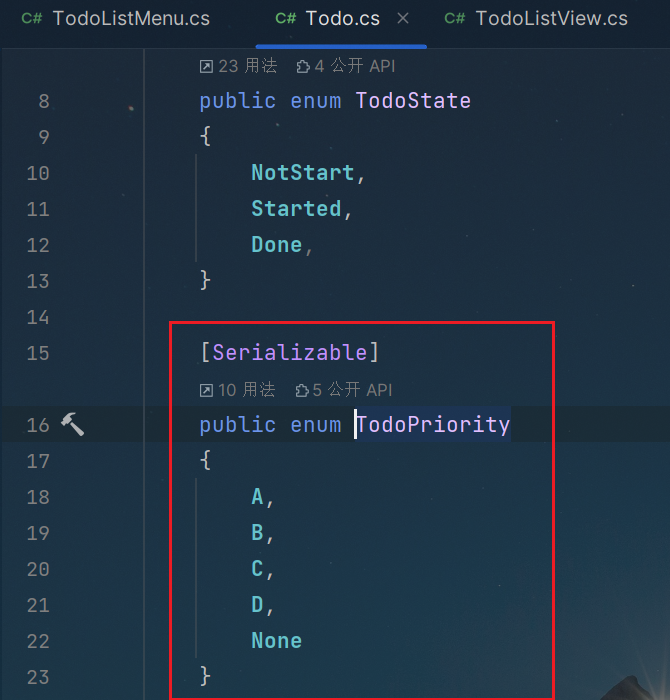Click the highlighted TodoPriority identifier
Image resolution: width=670 pixels, height=700 pixels.
tap(433, 424)
